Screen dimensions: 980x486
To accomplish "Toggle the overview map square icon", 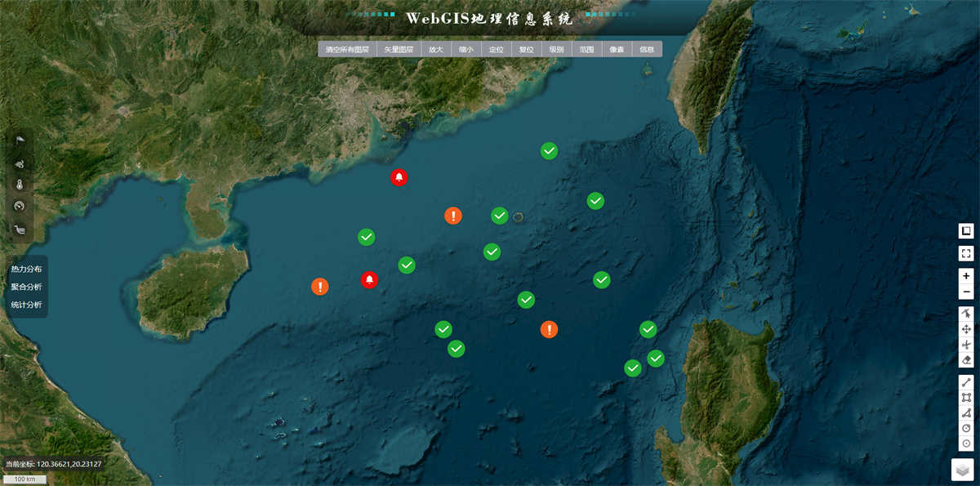I will [x=966, y=231].
